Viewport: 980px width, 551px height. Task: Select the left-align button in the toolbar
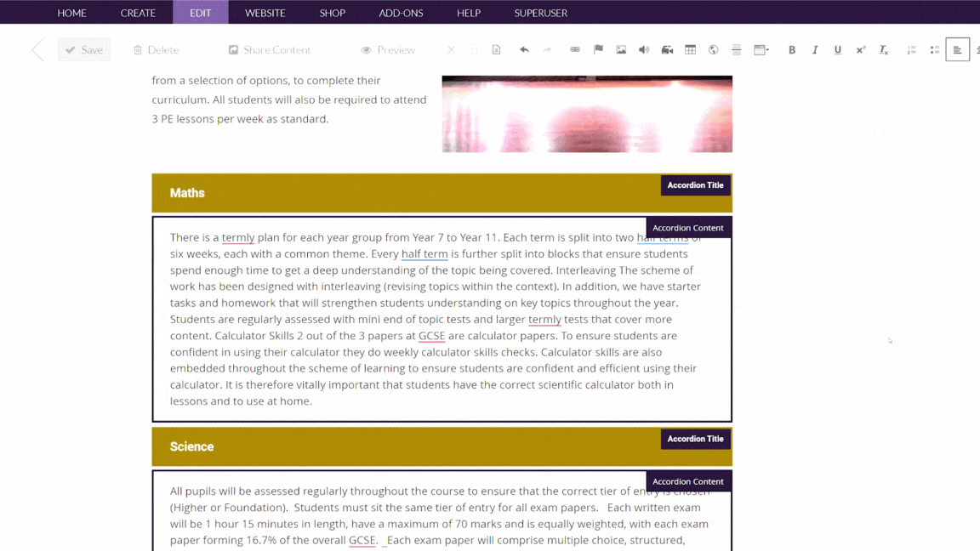pos(958,49)
